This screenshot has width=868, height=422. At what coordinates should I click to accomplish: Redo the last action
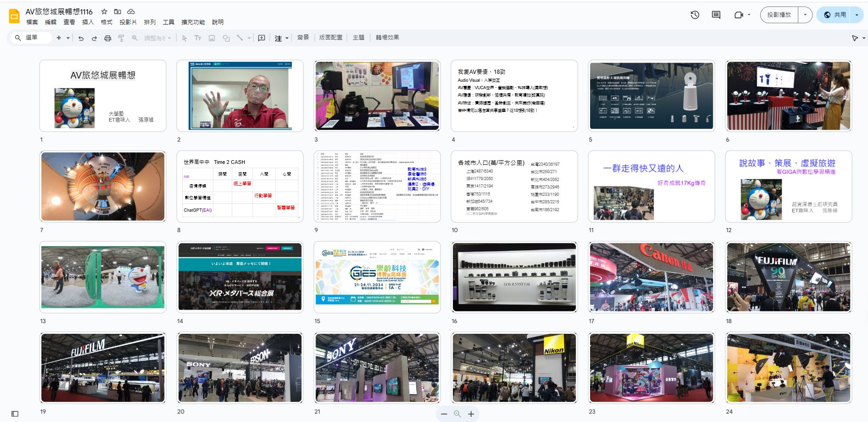point(94,38)
